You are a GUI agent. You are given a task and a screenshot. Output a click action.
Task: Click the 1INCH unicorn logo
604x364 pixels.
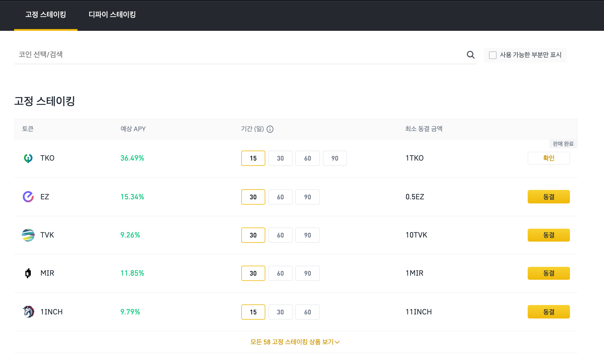pyautogui.click(x=28, y=312)
